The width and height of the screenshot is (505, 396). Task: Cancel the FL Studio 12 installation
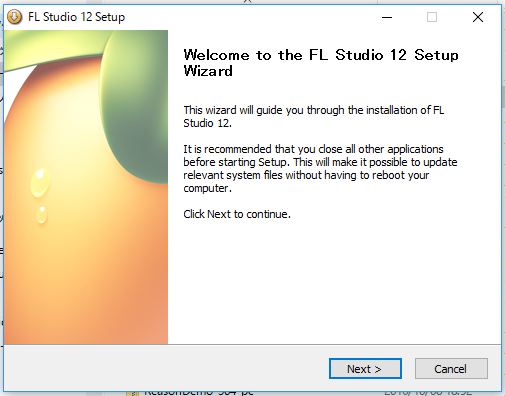click(x=451, y=369)
